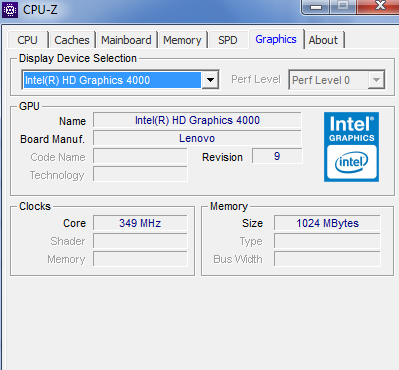Select the Mainboard tab

pos(126,40)
